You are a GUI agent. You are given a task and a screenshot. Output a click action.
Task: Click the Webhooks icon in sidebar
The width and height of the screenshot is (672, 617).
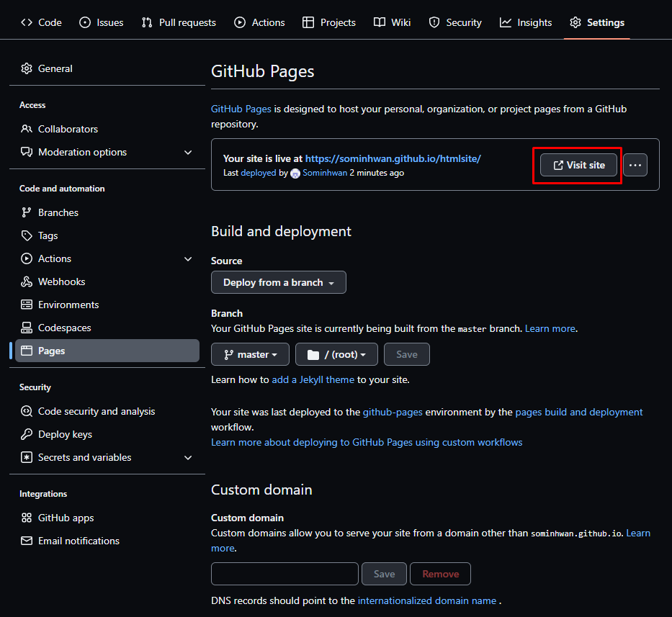pyautogui.click(x=27, y=282)
